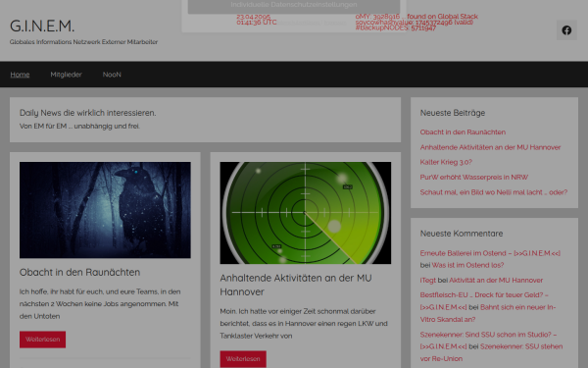Click excerpt starting Ich hoffe, ihr habt für euch
This screenshot has width=588, height=368.
click(100, 304)
